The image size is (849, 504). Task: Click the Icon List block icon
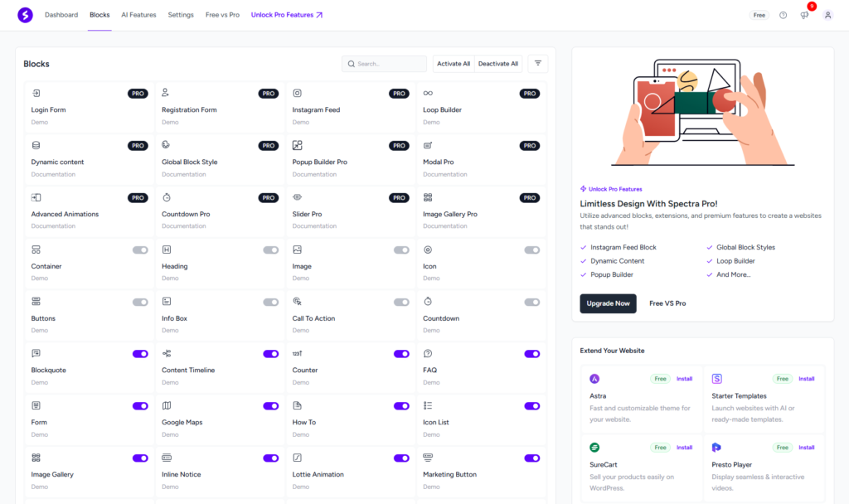428,405
